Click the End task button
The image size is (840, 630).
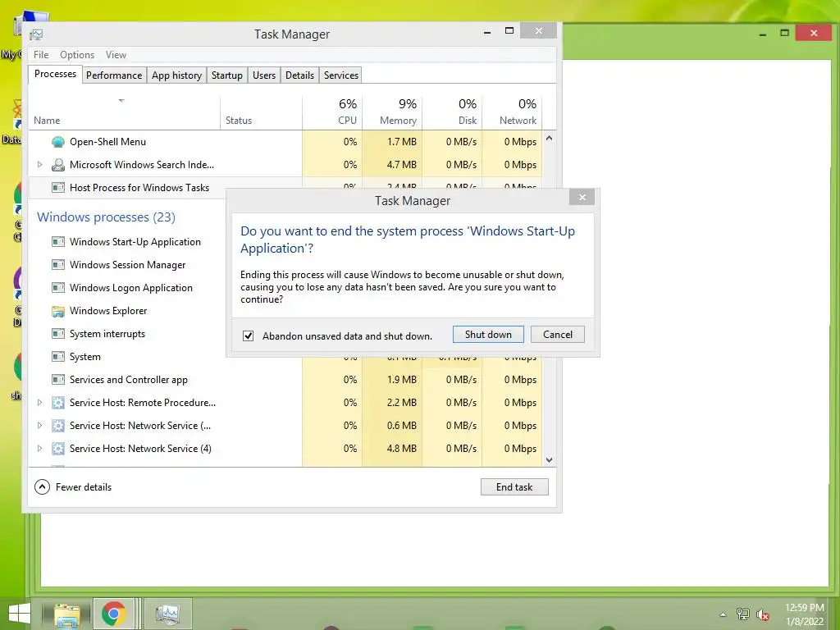pos(514,487)
